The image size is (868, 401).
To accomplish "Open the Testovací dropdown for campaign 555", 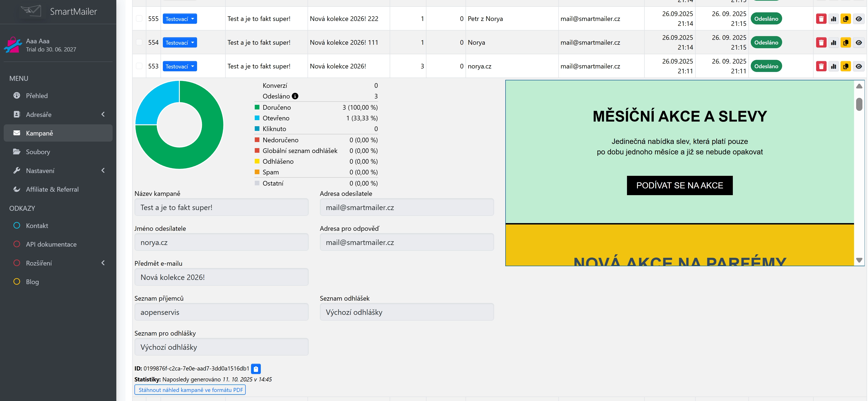I will (180, 19).
